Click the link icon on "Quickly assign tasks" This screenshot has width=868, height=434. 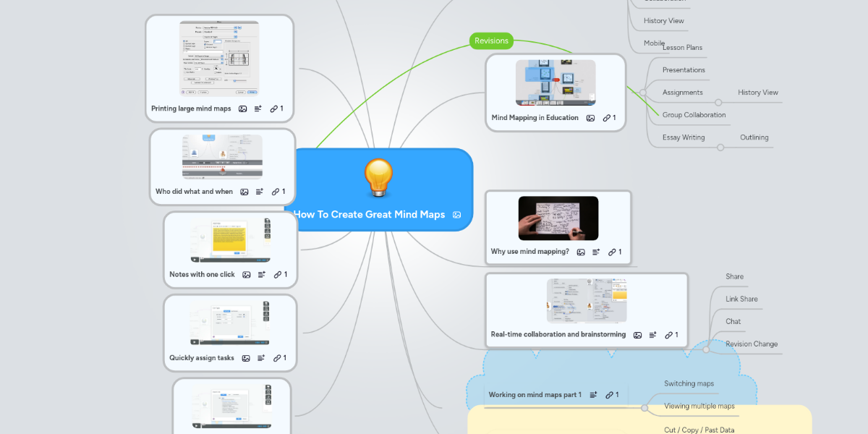(x=277, y=357)
